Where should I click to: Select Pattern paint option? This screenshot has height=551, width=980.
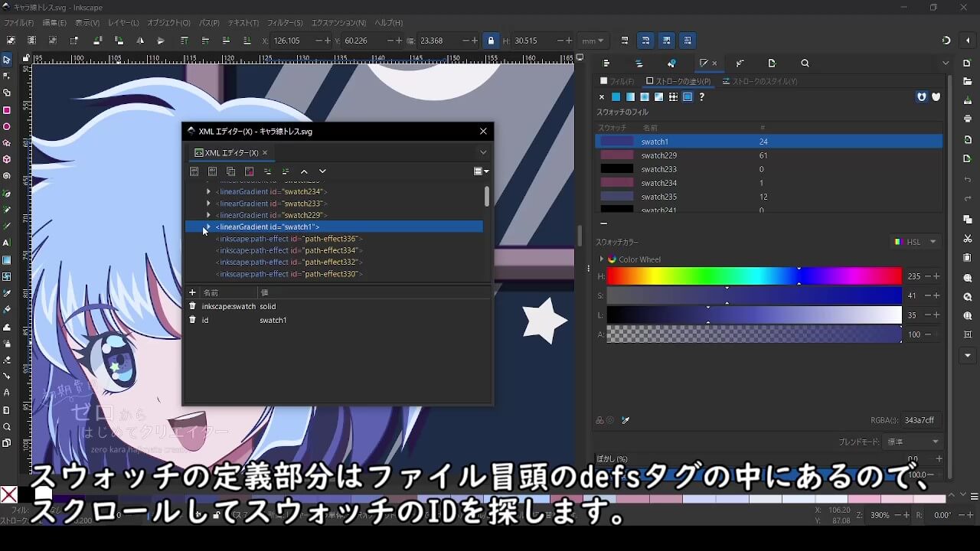(673, 97)
